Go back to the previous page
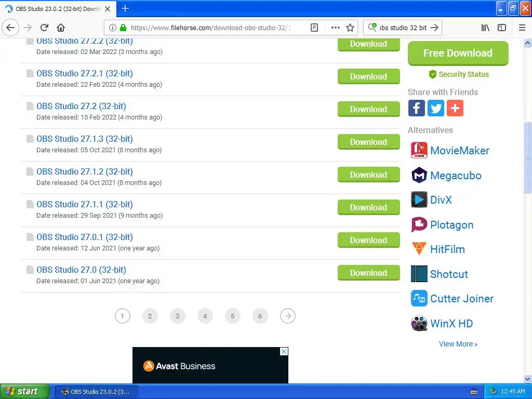 pos(10,28)
